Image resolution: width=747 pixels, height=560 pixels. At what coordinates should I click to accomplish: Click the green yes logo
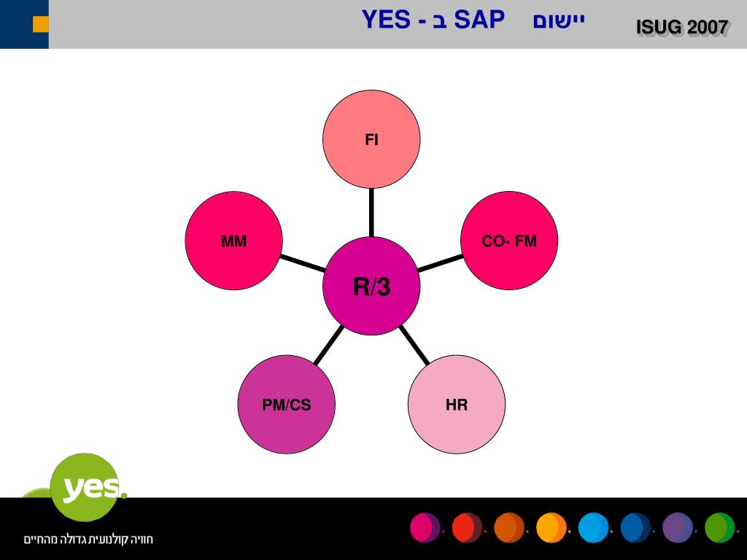click(86, 487)
